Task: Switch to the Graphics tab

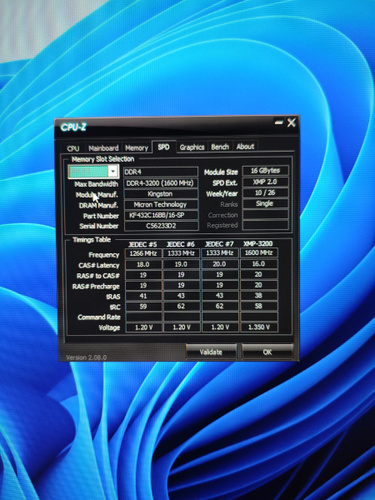Action: coord(192,147)
